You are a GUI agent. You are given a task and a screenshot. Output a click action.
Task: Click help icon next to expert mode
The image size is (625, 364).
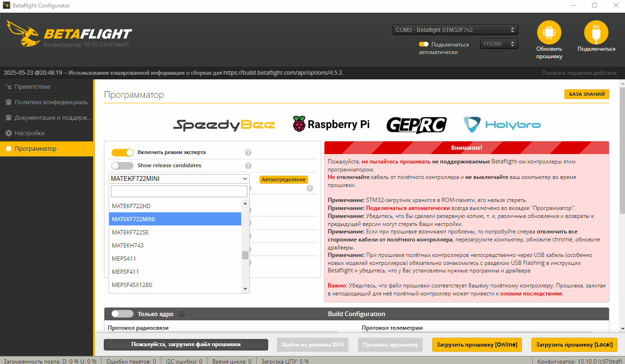(248, 153)
